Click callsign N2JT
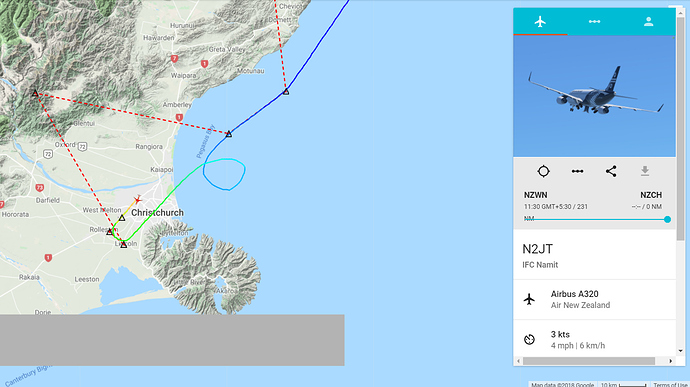Image resolution: width=690 pixels, height=387 pixels. (x=537, y=249)
